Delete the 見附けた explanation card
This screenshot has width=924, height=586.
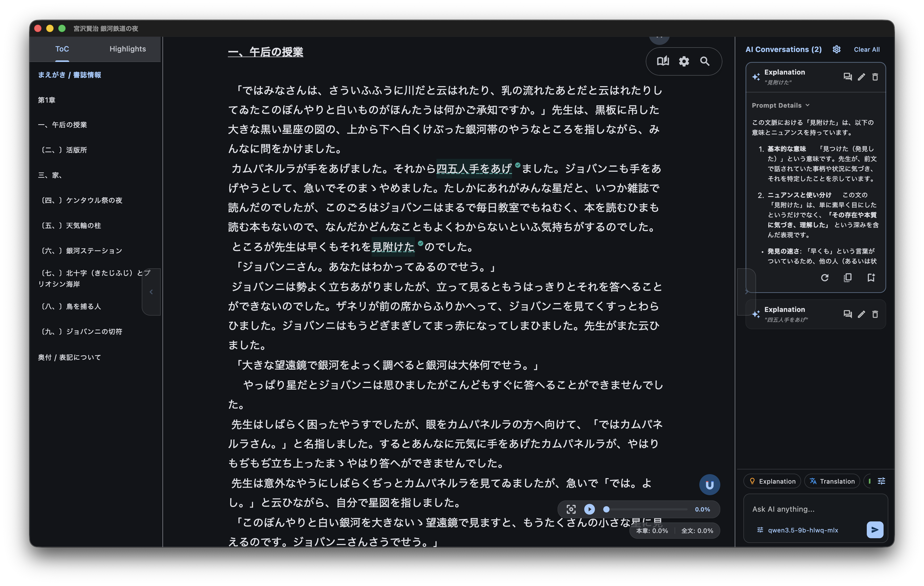[875, 77]
